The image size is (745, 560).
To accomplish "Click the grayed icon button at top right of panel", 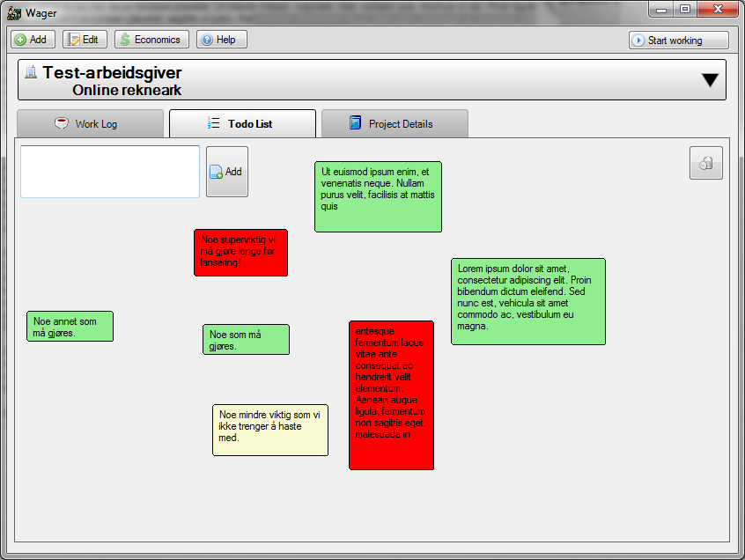I will (x=706, y=163).
